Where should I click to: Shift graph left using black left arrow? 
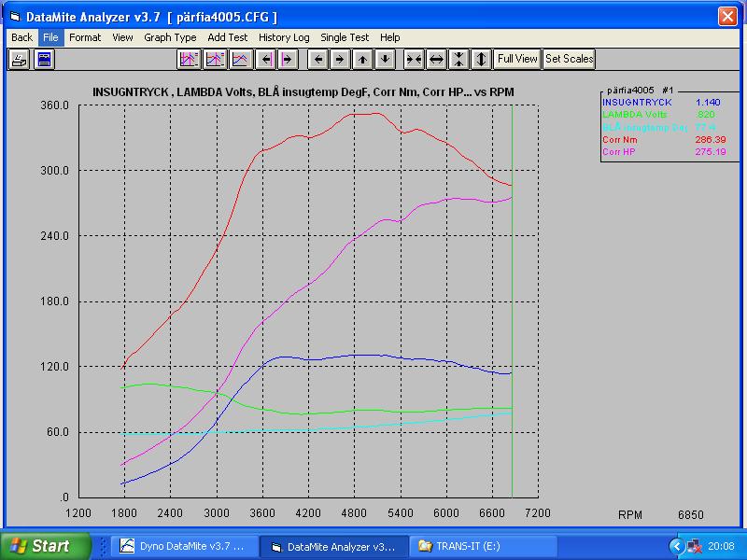pos(317,59)
